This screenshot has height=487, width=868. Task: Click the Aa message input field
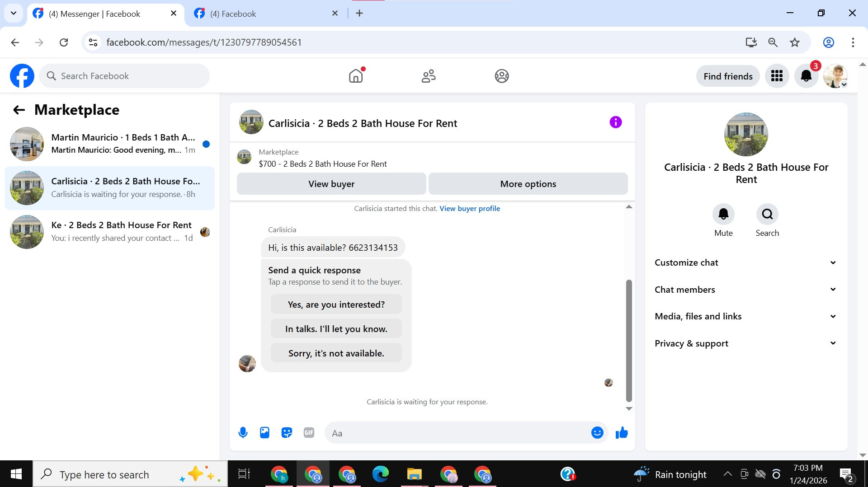pos(457,433)
